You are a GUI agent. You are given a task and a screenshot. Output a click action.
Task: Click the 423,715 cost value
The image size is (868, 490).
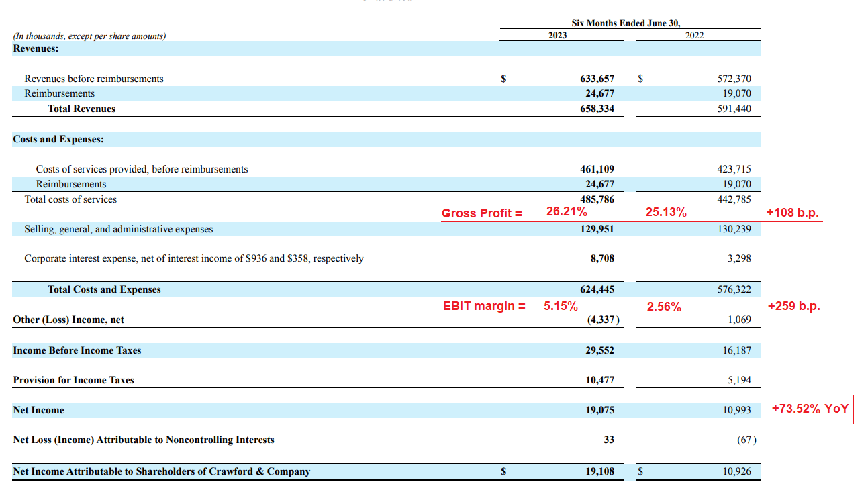(x=734, y=169)
